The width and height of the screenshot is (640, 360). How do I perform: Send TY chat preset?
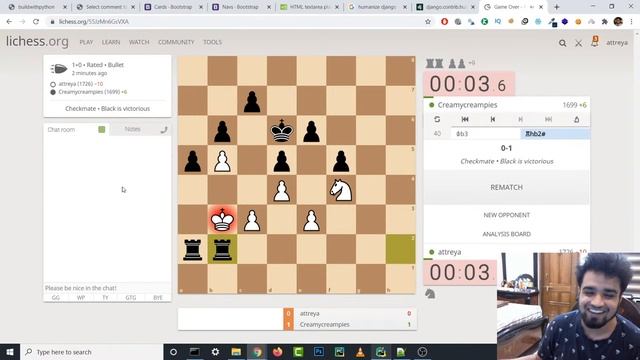pos(105,298)
